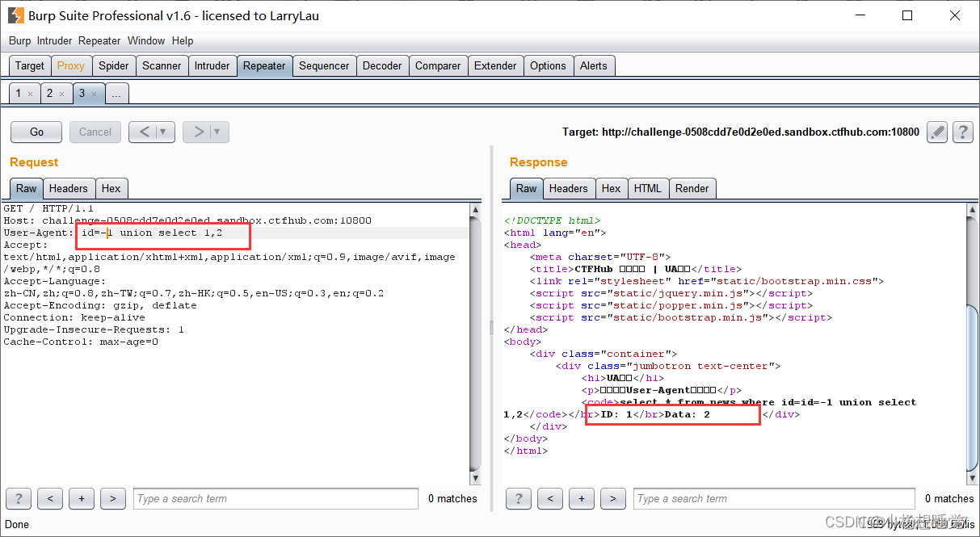Viewport: 980px width, 537px height.
Task: Open the back history dropdown arrow
Action: click(165, 132)
